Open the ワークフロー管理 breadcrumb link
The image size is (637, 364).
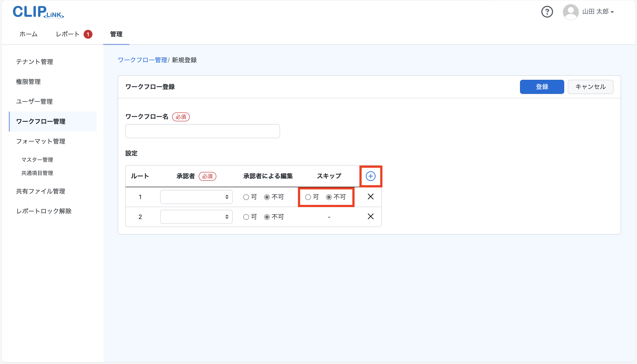click(142, 60)
